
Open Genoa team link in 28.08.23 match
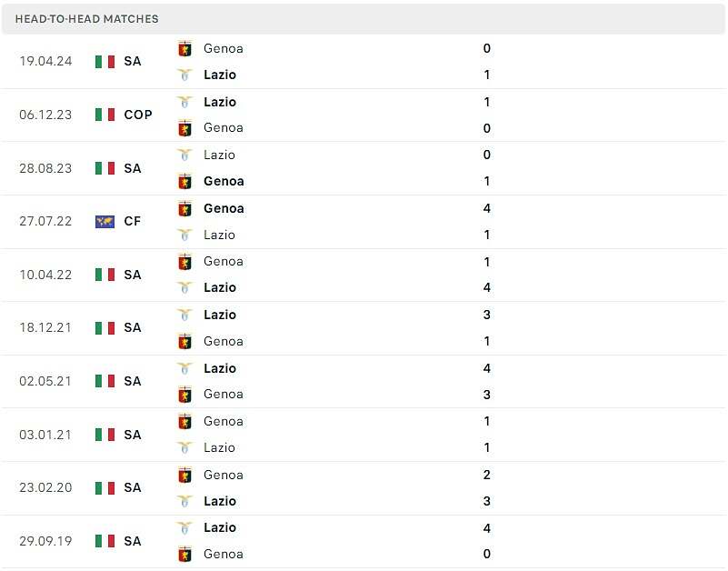tap(224, 181)
